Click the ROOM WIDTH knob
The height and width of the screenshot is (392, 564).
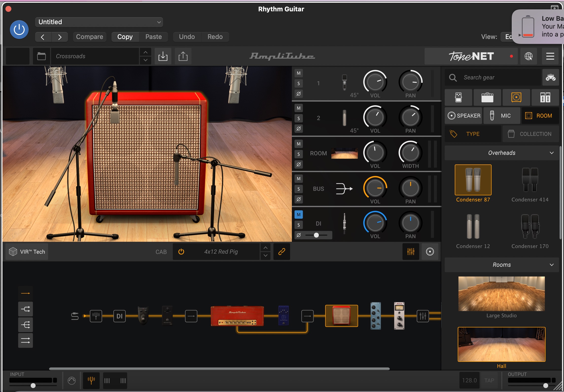[410, 153]
